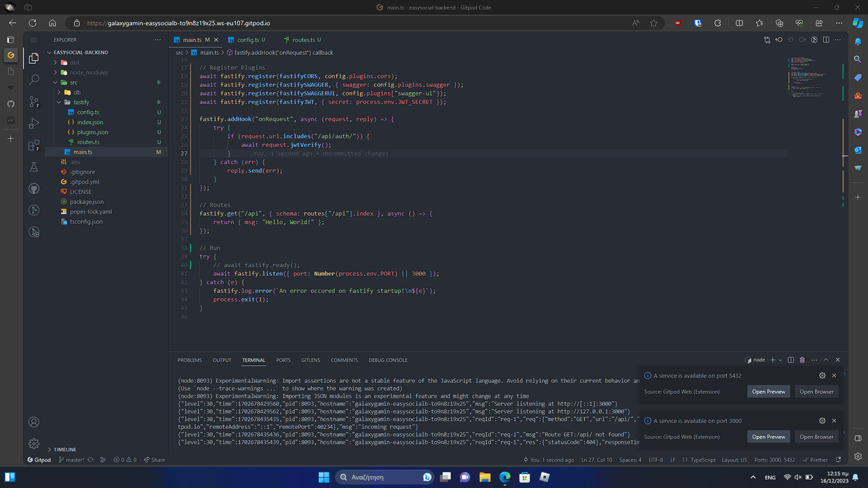Open the Search view in activity bar
This screenshot has width=868, height=488.
[34, 80]
